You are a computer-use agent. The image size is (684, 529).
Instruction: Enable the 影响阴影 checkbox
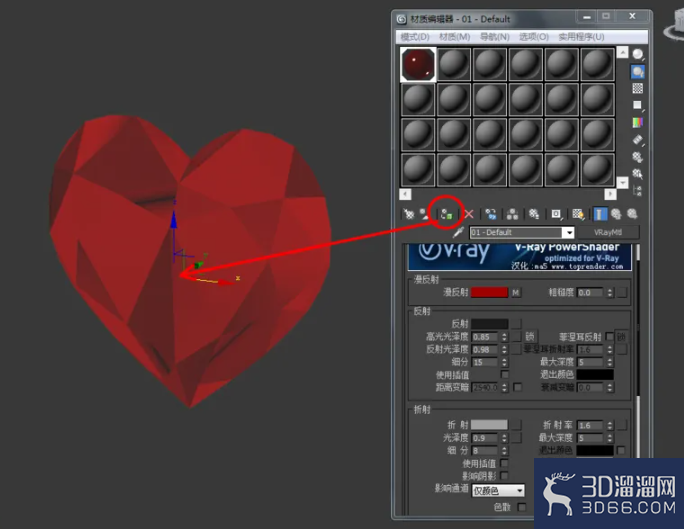pos(505,476)
